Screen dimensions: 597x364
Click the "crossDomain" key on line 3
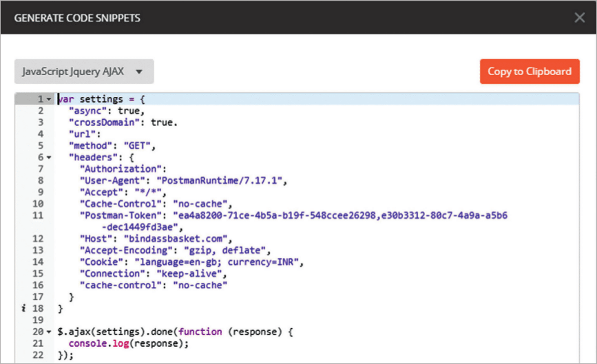click(100, 122)
